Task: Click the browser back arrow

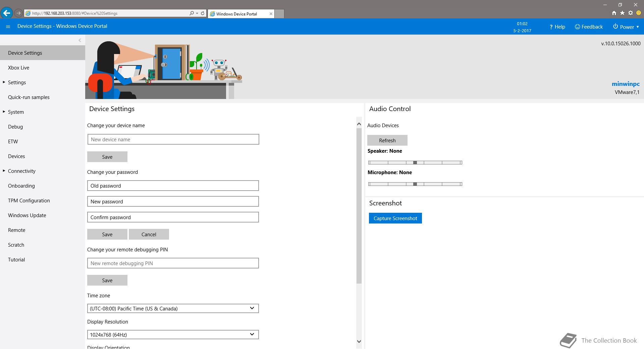Action: [7, 13]
